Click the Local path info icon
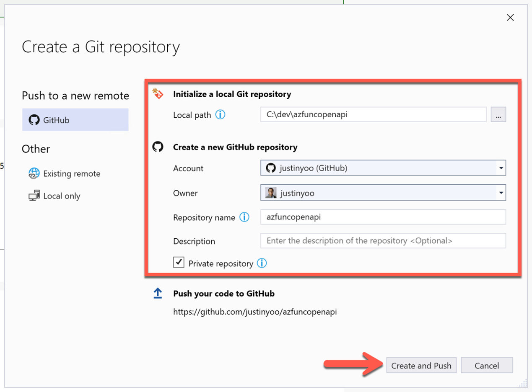Viewport: 532px width, 392px height. tap(220, 114)
